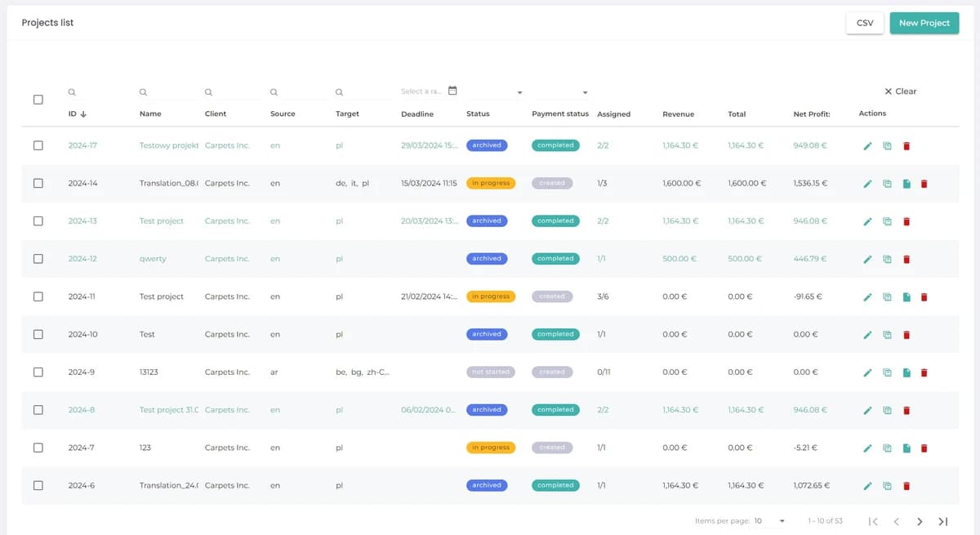This screenshot has width=980, height=535.
Task: Jump to the last page
Action: tap(942, 521)
